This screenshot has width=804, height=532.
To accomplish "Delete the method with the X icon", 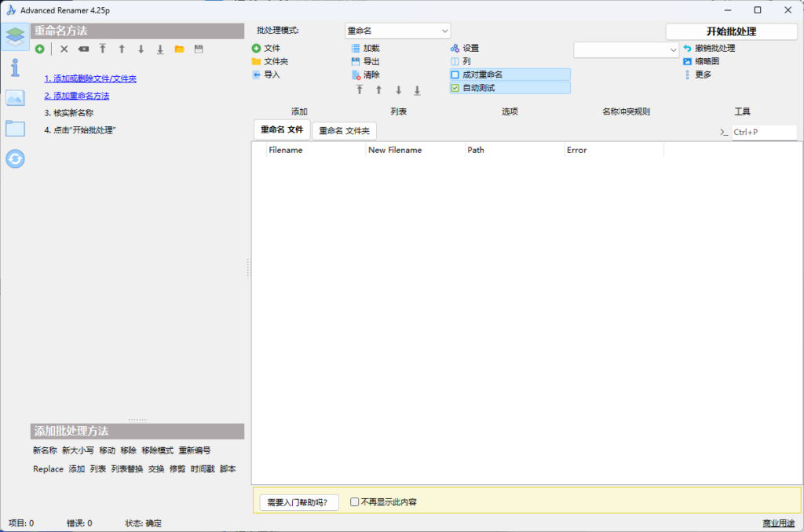I will click(x=64, y=49).
